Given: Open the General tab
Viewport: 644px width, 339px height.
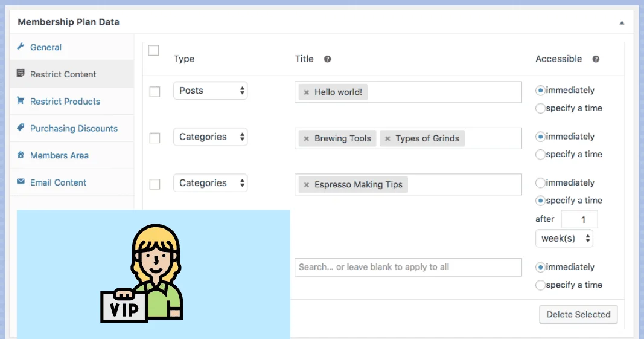Looking at the screenshot, I should (x=72, y=47).
